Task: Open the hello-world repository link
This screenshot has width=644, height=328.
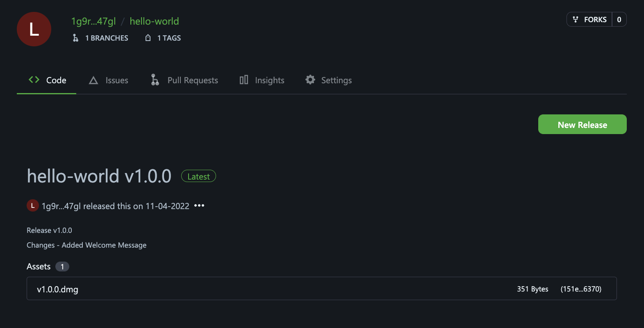Action: [x=154, y=21]
